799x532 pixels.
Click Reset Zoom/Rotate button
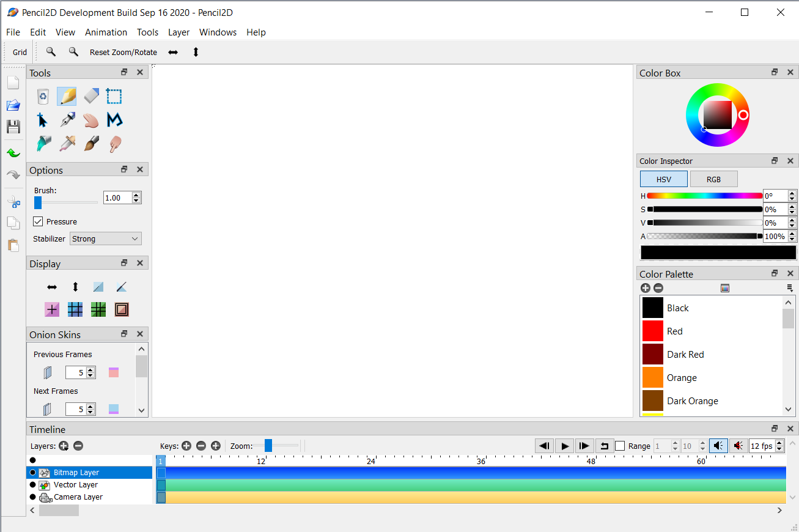coord(123,53)
